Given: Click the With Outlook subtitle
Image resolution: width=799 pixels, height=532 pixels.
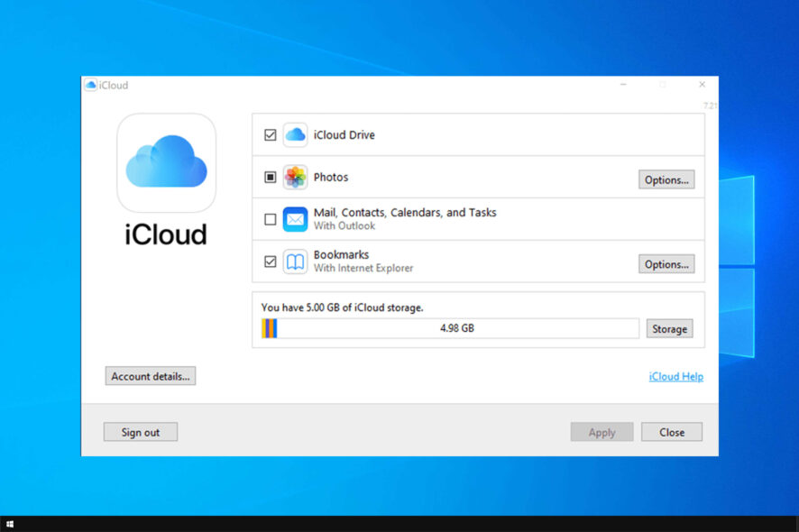Looking at the screenshot, I should coord(344,226).
